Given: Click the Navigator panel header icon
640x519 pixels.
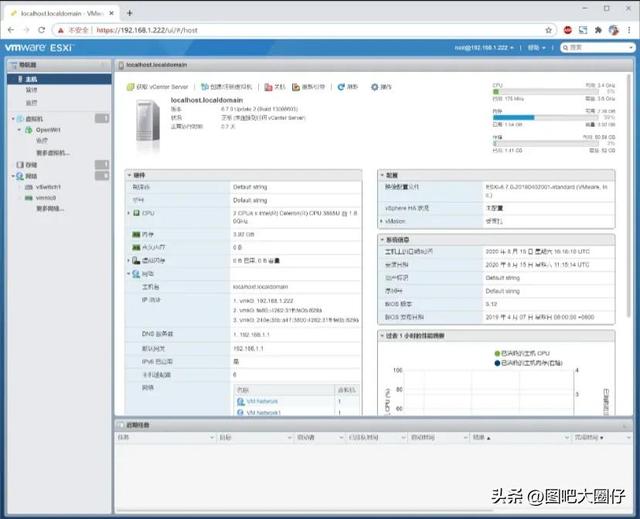Looking at the screenshot, I should 14,65.
